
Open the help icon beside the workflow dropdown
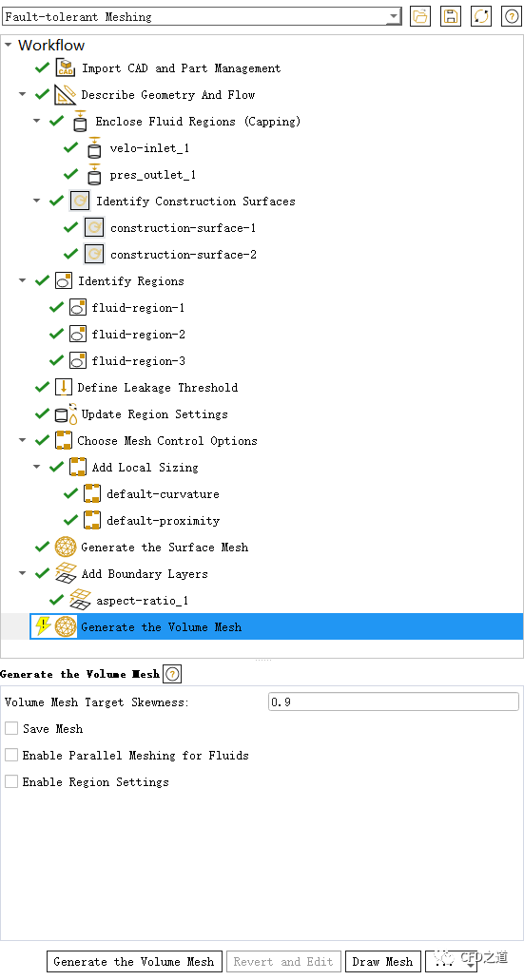[511, 16]
